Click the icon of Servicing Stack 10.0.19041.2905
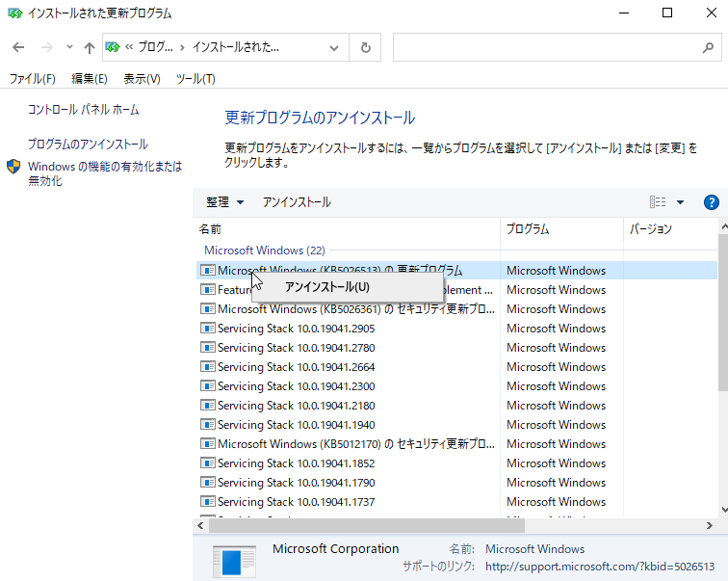The width and height of the screenshot is (728, 581). (x=208, y=329)
